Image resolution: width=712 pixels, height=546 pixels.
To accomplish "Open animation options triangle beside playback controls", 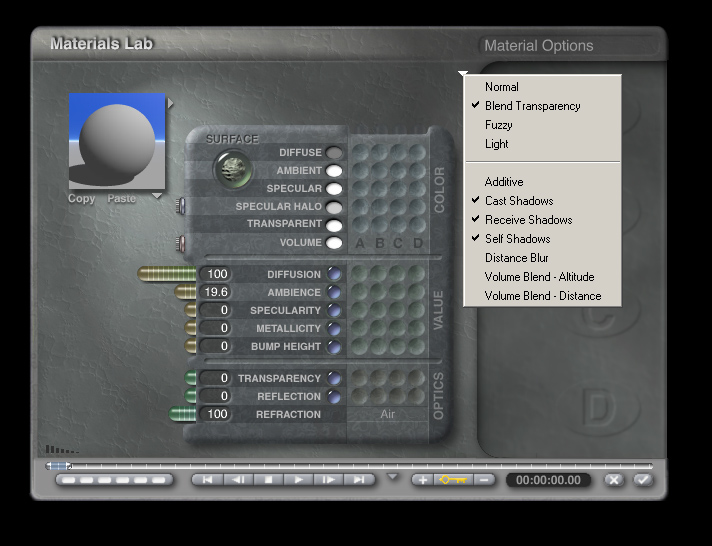I will point(392,477).
